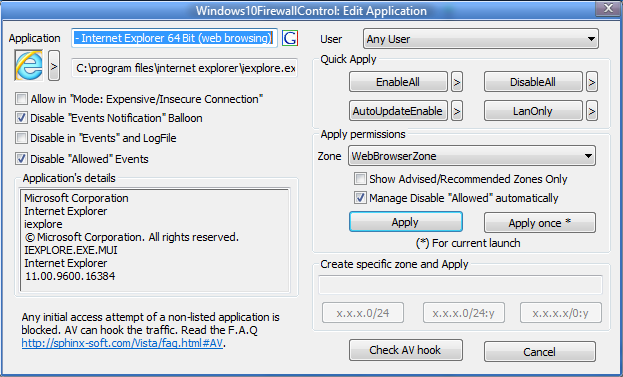Expand arrow next to AutoUpdateEnable
This screenshot has width=623, height=377.
pos(457,111)
